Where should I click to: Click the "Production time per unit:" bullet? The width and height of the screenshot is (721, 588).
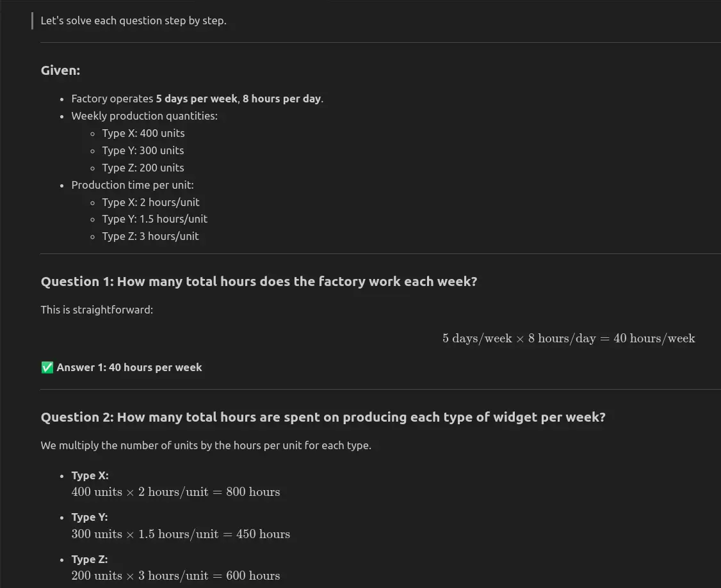[133, 185]
